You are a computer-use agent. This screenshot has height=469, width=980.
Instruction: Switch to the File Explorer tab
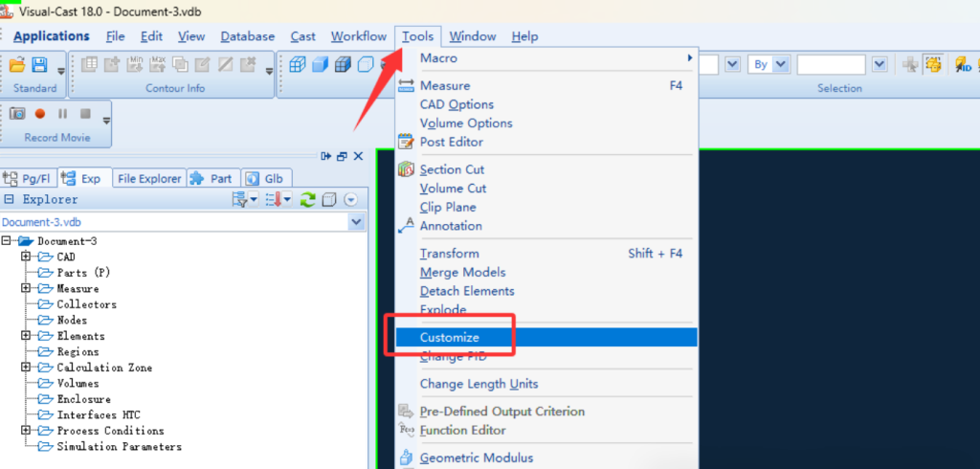148,178
